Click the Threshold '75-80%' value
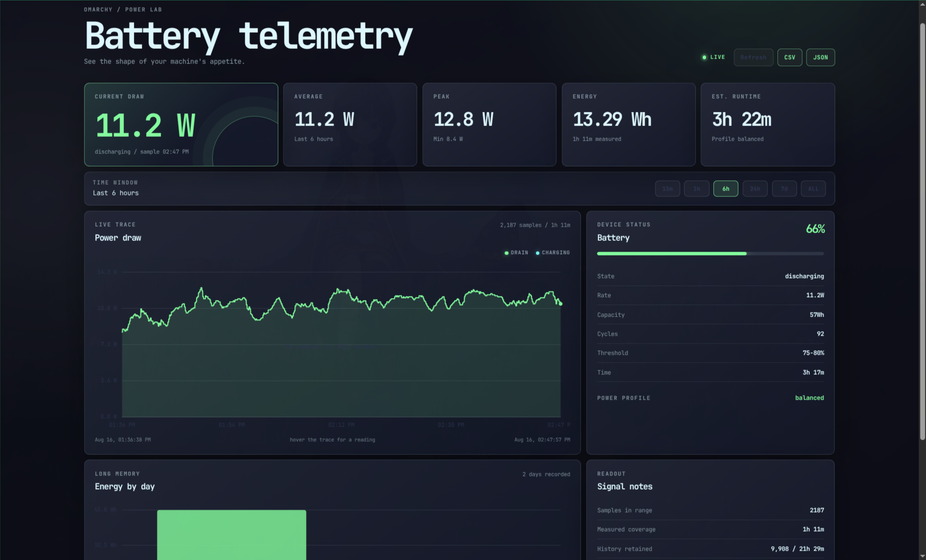 point(813,353)
